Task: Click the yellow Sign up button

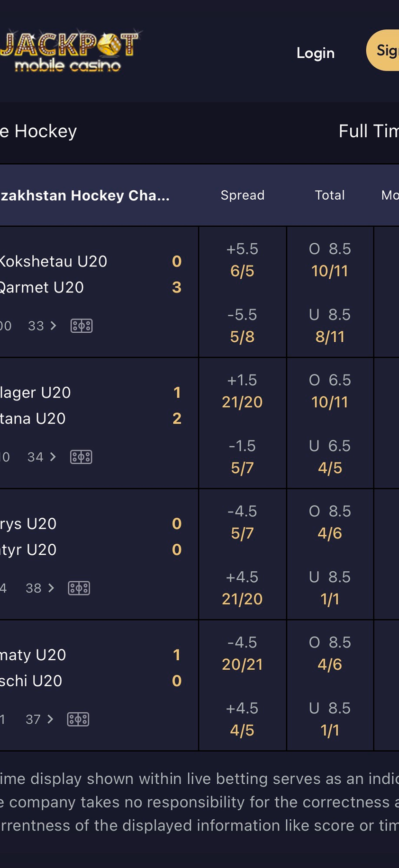Action: point(385,50)
